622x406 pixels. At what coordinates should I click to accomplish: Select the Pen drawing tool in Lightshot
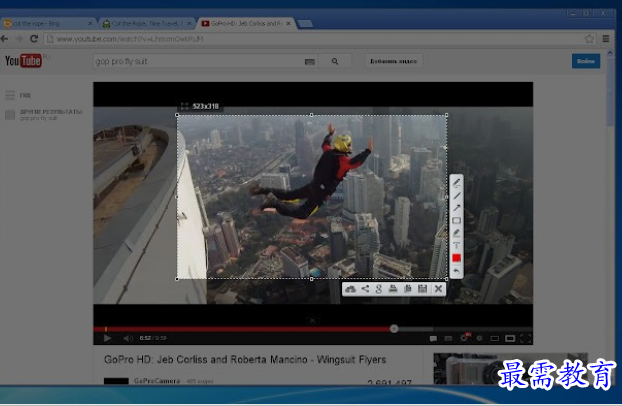coord(457,183)
